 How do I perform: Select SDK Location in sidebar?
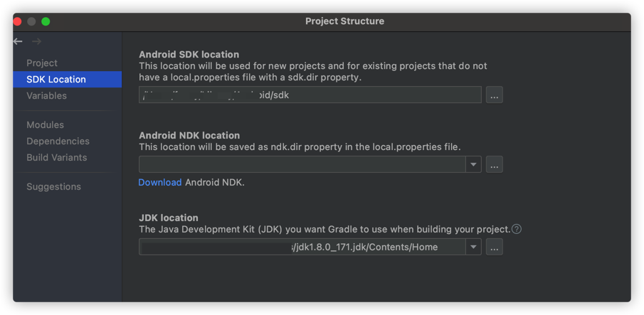coord(56,80)
